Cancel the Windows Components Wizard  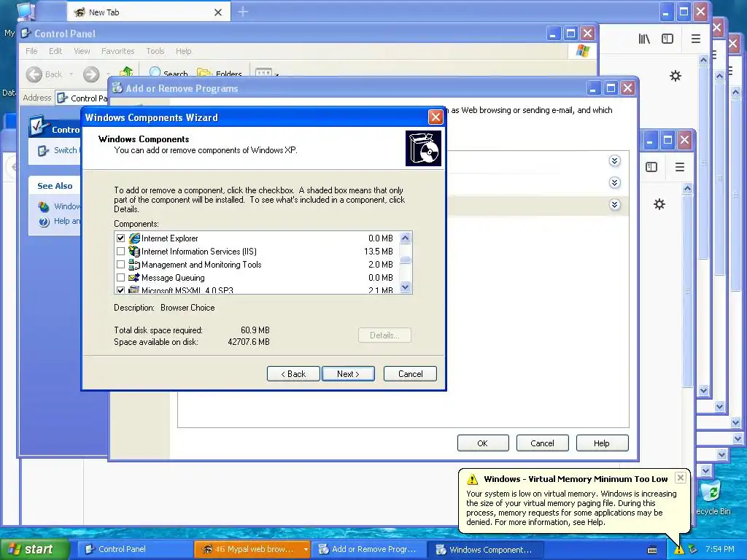[410, 374]
